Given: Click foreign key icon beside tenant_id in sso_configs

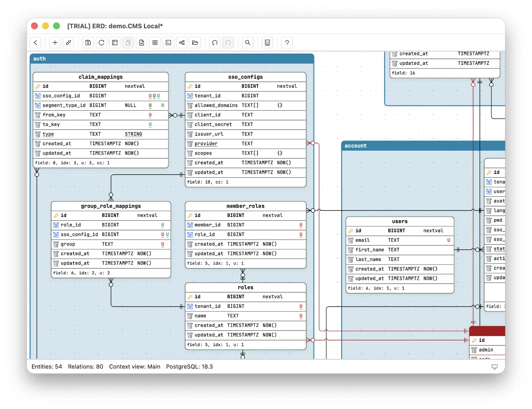Looking at the screenshot, I should [190, 96].
